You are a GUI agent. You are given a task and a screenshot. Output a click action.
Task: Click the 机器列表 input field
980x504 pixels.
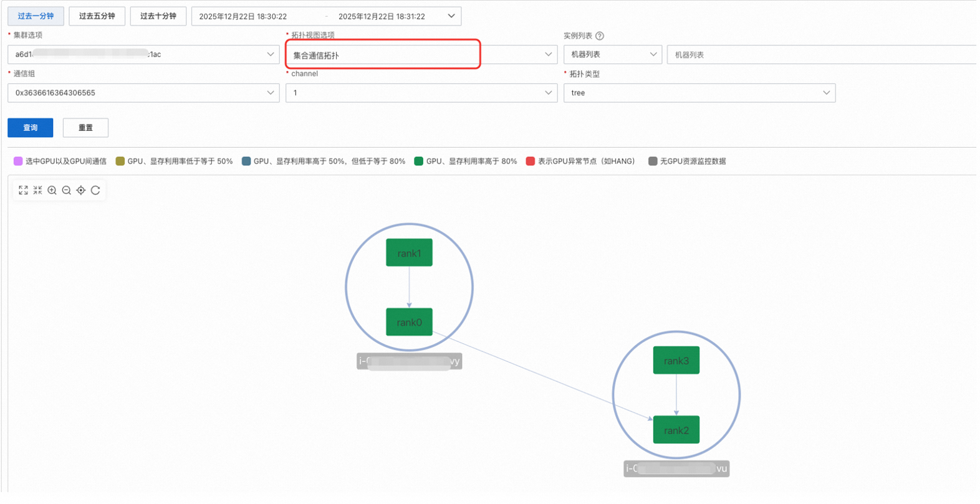pos(822,54)
